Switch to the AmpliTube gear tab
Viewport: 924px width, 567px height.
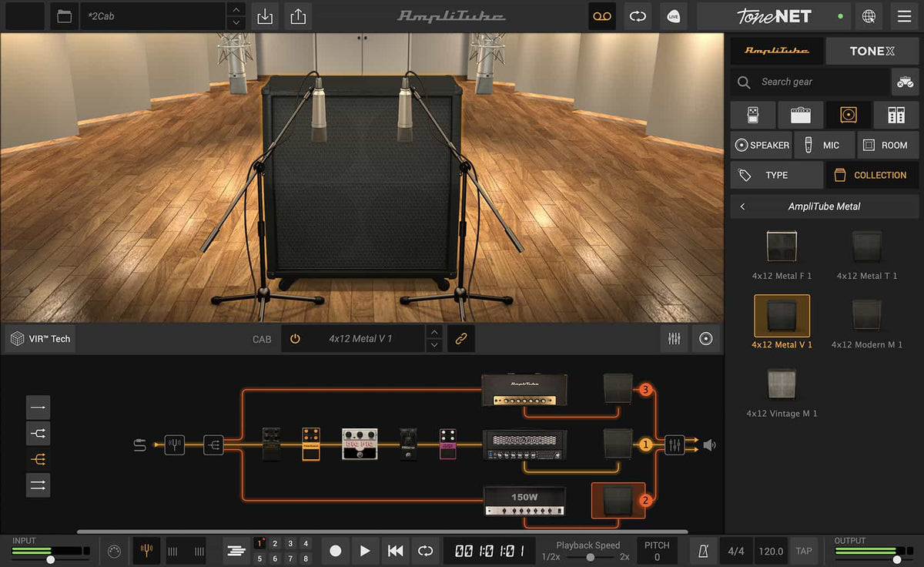[776, 51]
